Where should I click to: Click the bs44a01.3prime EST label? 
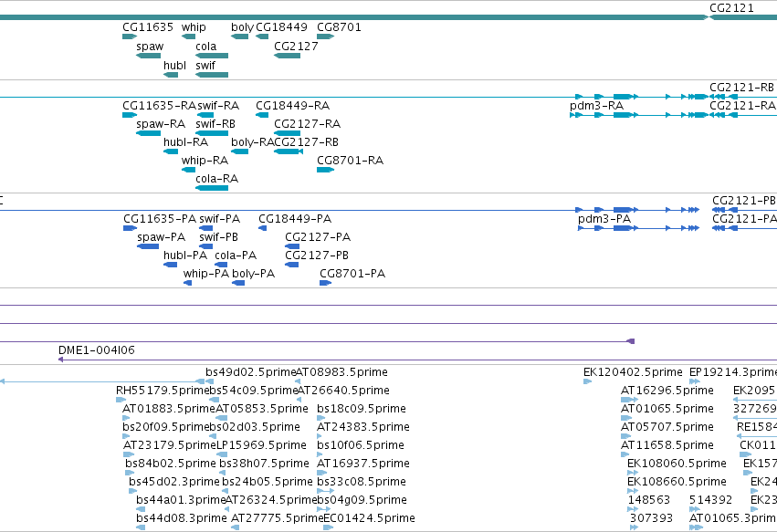[x=181, y=500]
